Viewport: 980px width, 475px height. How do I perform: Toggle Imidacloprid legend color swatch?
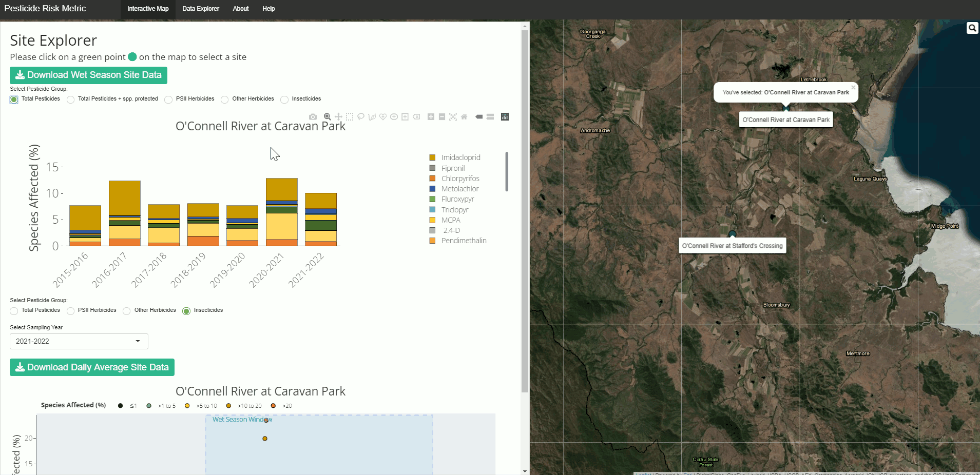pos(432,157)
